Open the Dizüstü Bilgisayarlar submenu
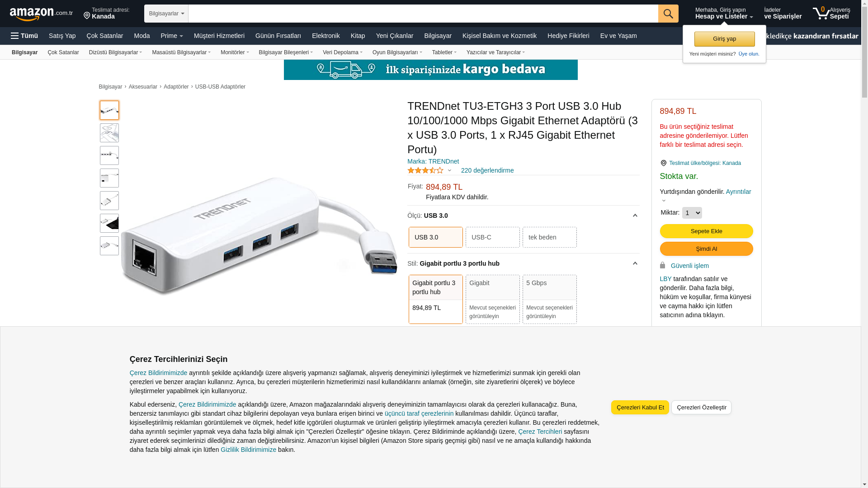868x488 pixels. click(x=116, y=52)
